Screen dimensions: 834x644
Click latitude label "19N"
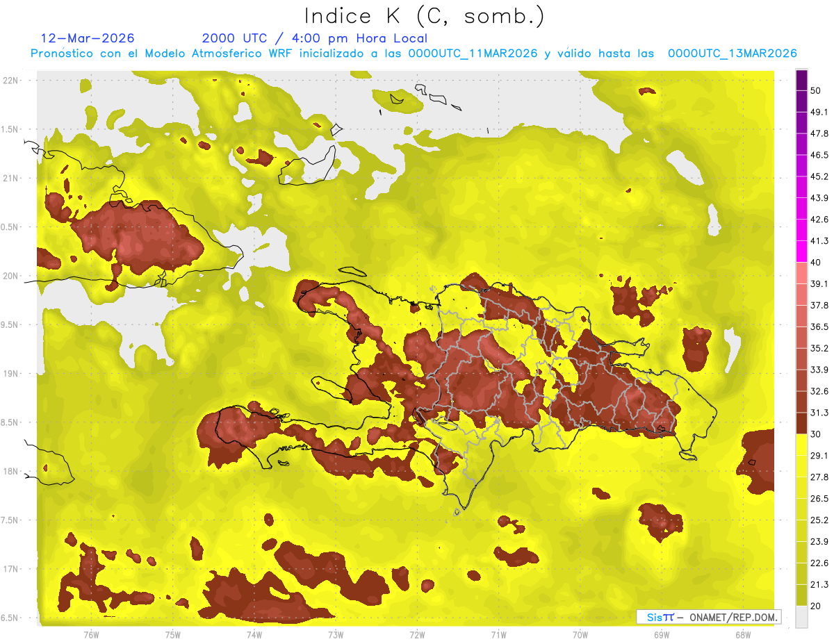[12, 374]
